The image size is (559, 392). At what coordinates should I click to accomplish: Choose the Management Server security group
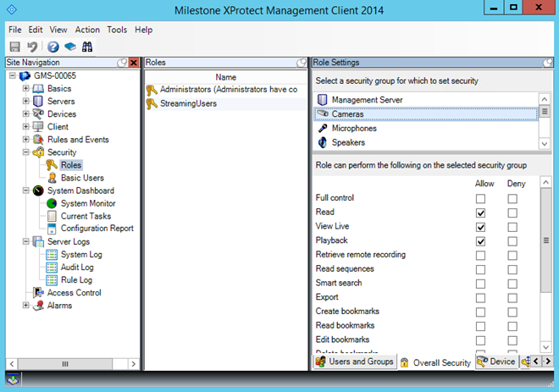367,100
